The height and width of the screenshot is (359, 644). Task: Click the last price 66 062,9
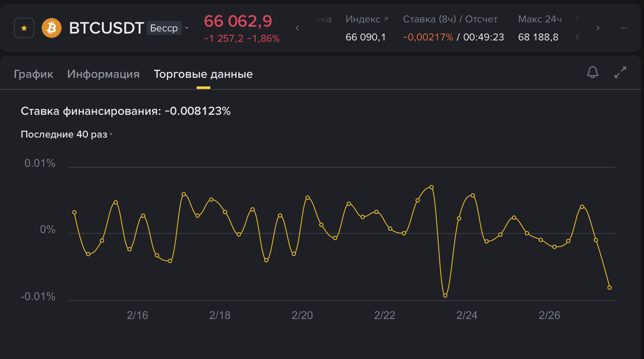(x=238, y=21)
